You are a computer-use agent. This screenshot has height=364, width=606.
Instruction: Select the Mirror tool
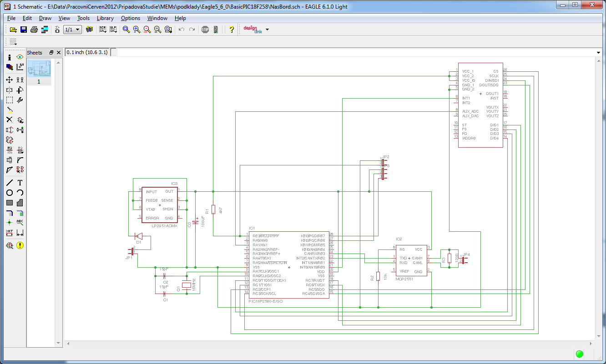tap(10, 90)
